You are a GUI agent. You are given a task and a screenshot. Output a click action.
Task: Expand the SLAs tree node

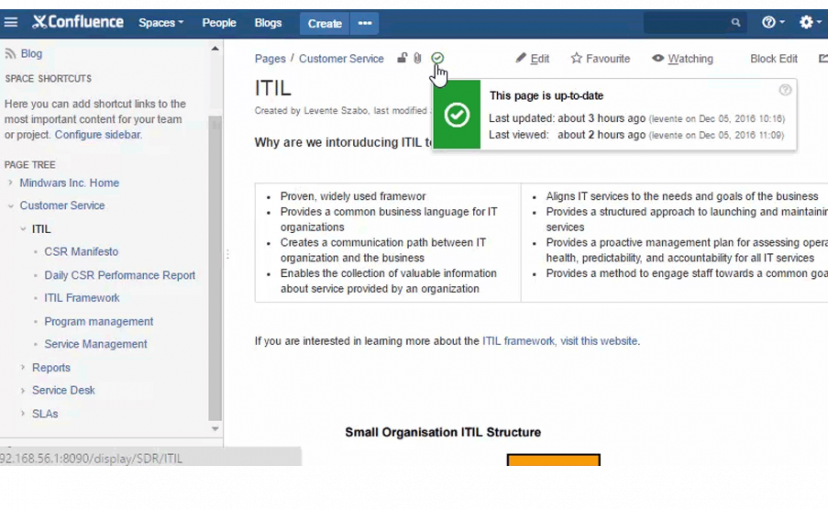23,413
